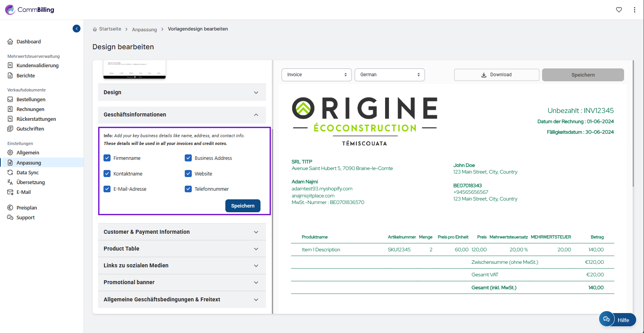Open Rechnungen in the sidebar
Screen dimensions: 644x333
(30, 109)
